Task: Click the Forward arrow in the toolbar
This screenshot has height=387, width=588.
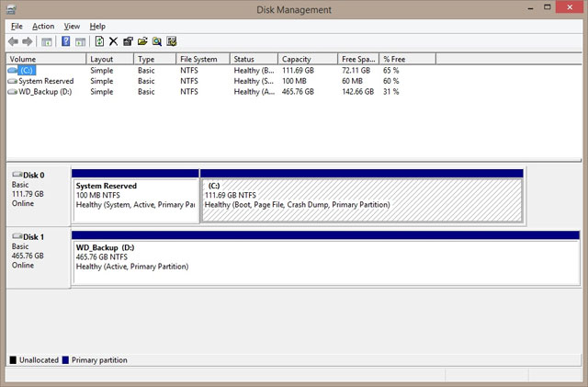Action: (x=28, y=41)
